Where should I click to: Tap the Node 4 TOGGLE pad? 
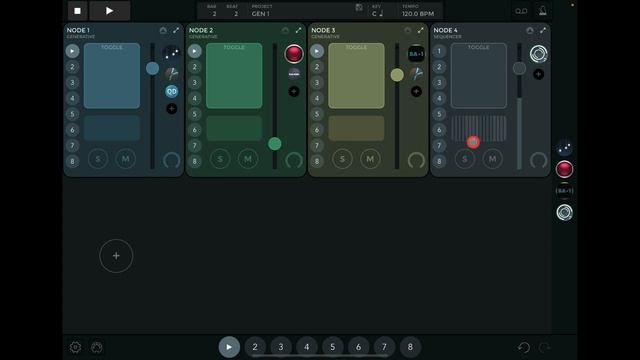click(479, 76)
